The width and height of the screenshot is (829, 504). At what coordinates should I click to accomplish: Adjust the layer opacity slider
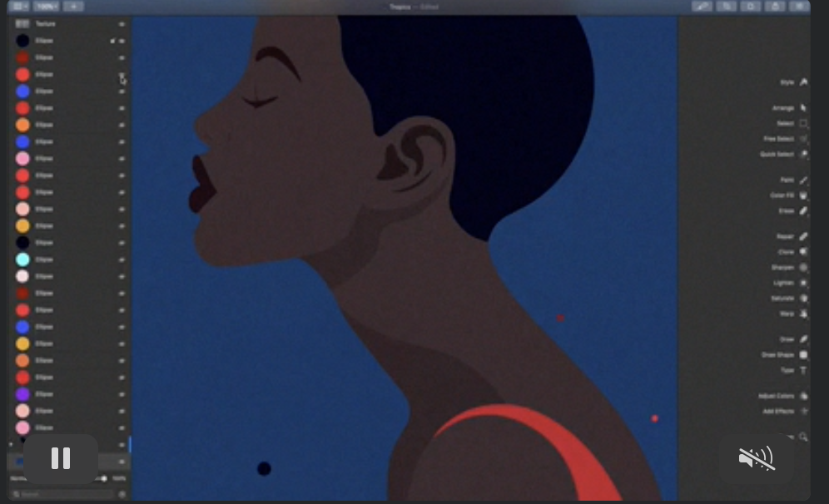102,478
